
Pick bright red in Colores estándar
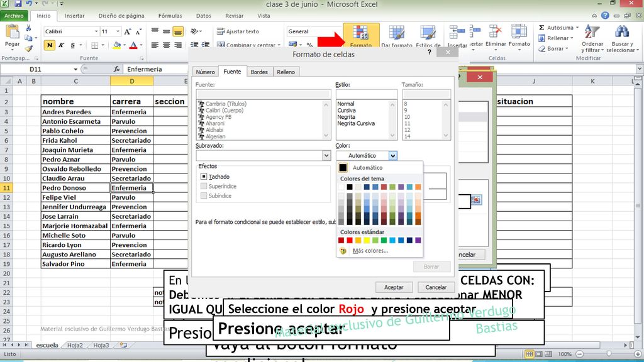click(350, 240)
